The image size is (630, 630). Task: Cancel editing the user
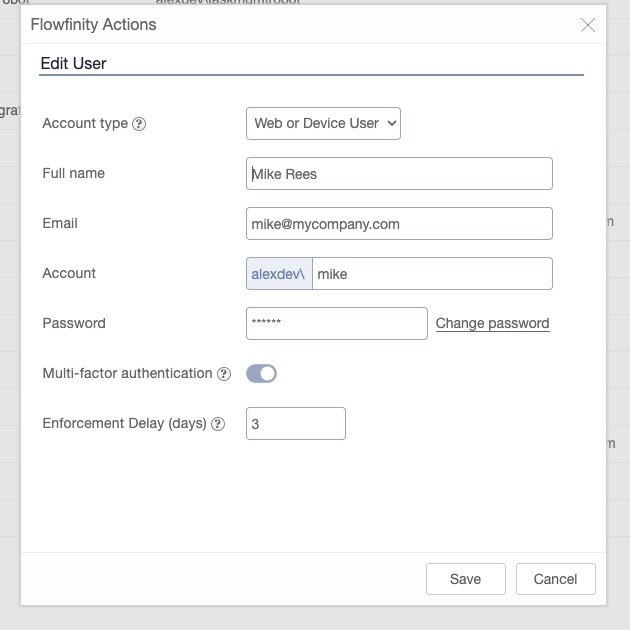pos(556,579)
